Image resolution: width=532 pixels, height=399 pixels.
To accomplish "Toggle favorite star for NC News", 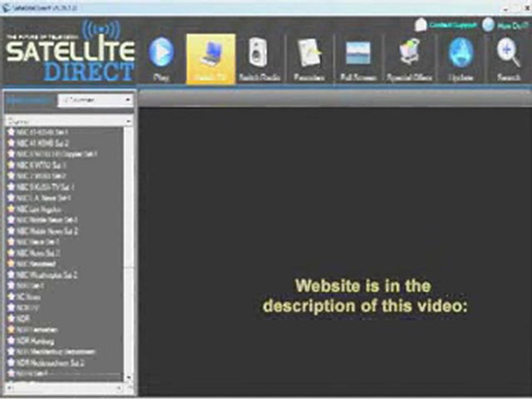I will (11, 296).
